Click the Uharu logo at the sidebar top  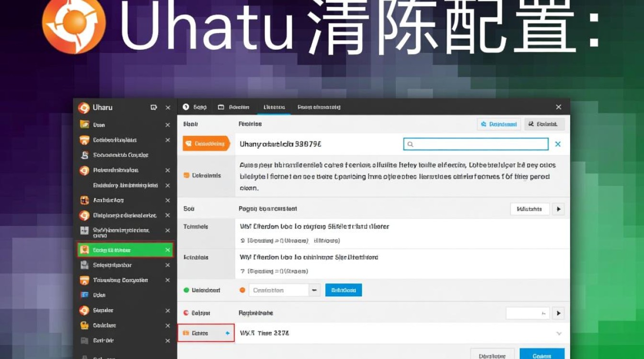coord(85,107)
